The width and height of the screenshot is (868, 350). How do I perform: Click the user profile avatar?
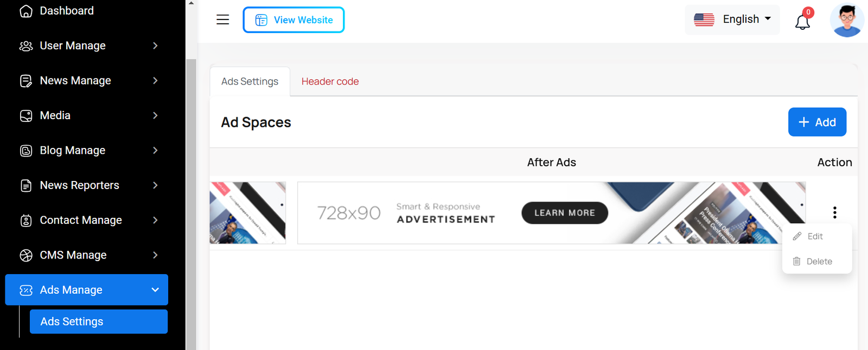[x=846, y=21]
